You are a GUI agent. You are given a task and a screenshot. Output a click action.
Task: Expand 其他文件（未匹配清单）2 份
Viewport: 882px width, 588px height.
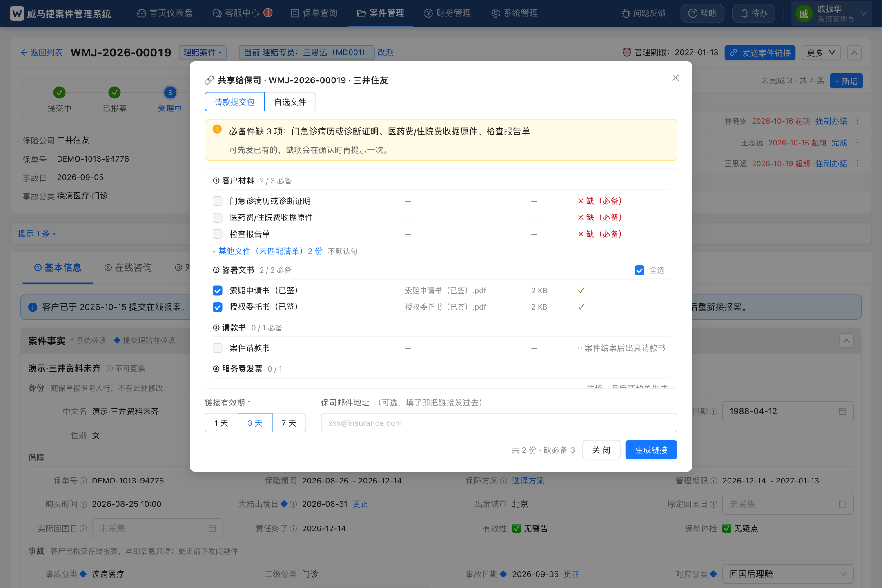point(267,251)
